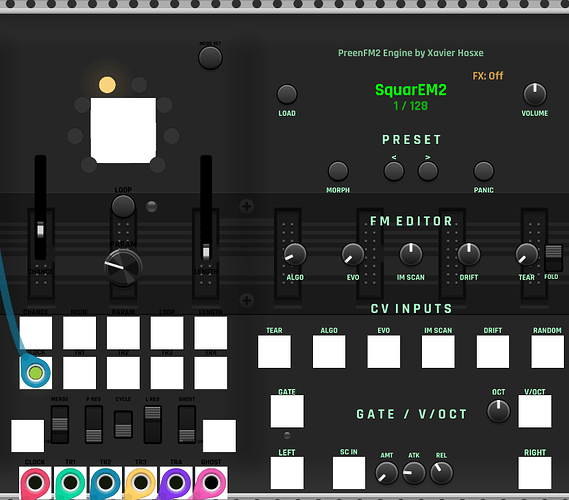Hit the PANIC button
This screenshot has width=569, height=500.
point(484,171)
